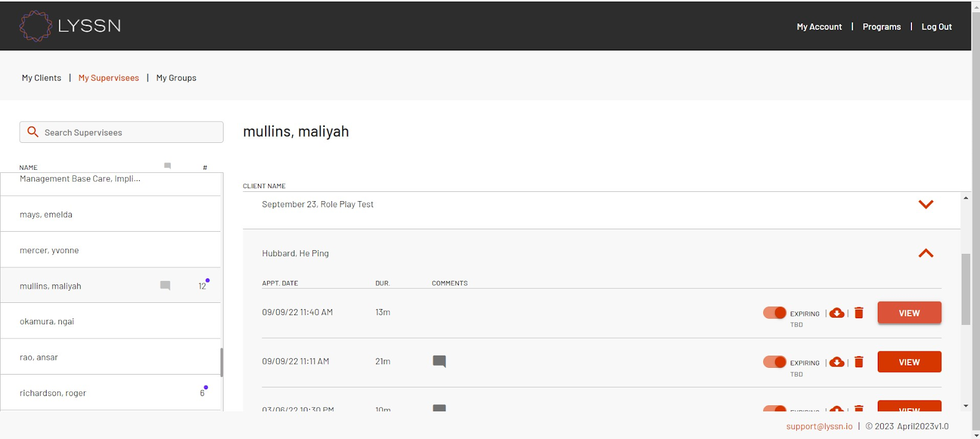Click client list scroll-down arrow
Screen dimensions: 980x439
966,406
